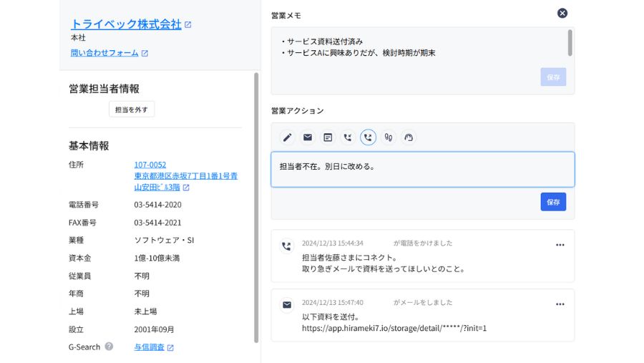
Task: Click the 設立 value 2001年09月
Action: [154, 329]
